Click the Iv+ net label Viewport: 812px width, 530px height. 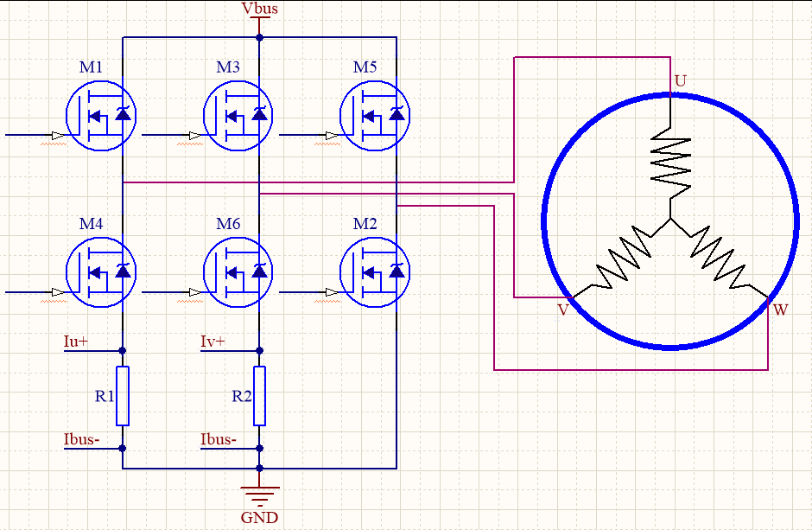coord(213,342)
